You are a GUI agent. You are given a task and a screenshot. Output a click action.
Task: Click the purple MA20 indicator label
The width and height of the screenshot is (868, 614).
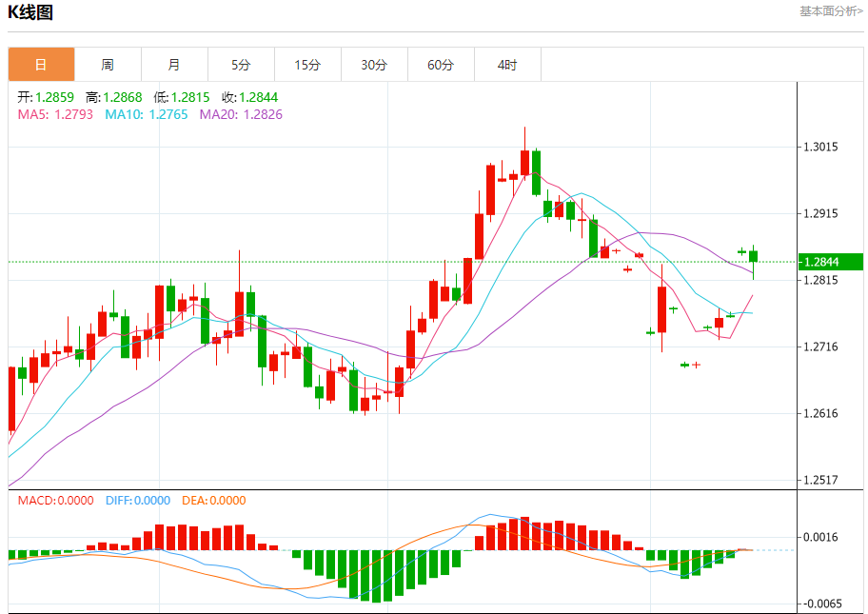click(241, 114)
